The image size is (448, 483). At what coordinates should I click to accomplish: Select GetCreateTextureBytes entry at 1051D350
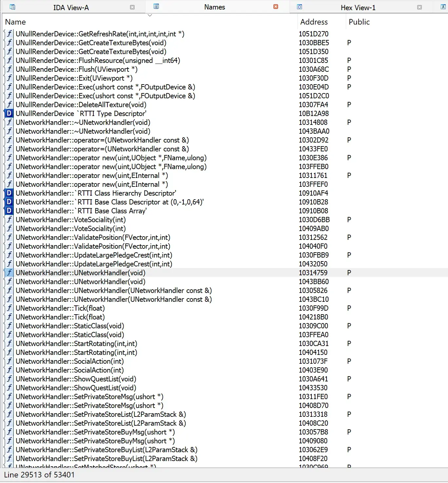click(91, 51)
